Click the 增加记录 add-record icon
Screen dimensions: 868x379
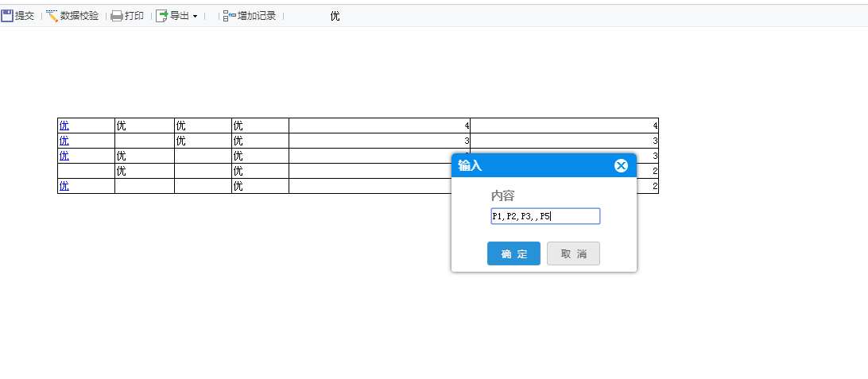click(x=229, y=16)
